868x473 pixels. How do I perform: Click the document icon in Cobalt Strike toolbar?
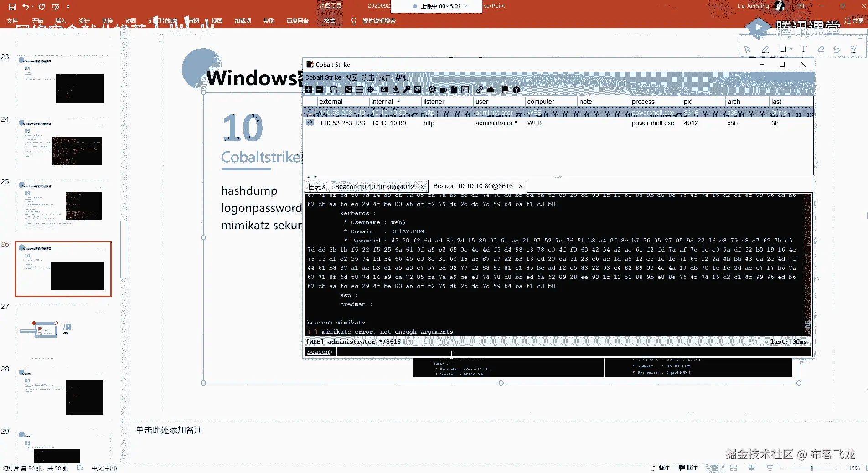click(454, 90)
